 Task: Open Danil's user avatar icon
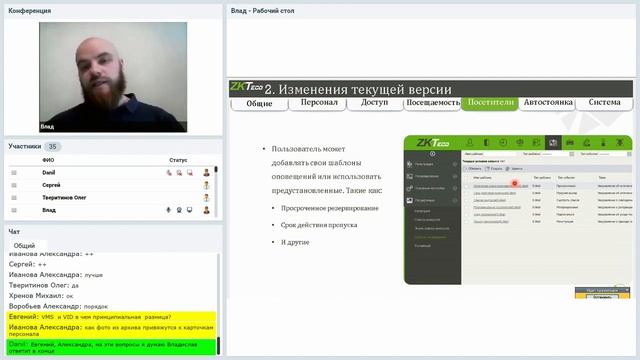[207, 173]
